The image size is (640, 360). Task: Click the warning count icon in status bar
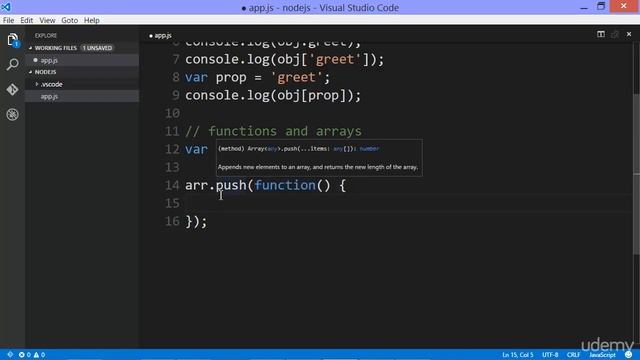(x=36, y=355)
